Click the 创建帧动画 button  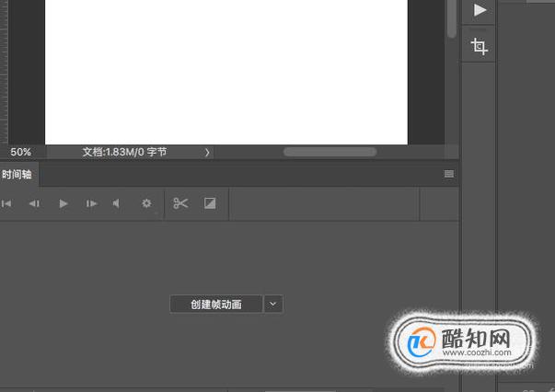[216, 305]
